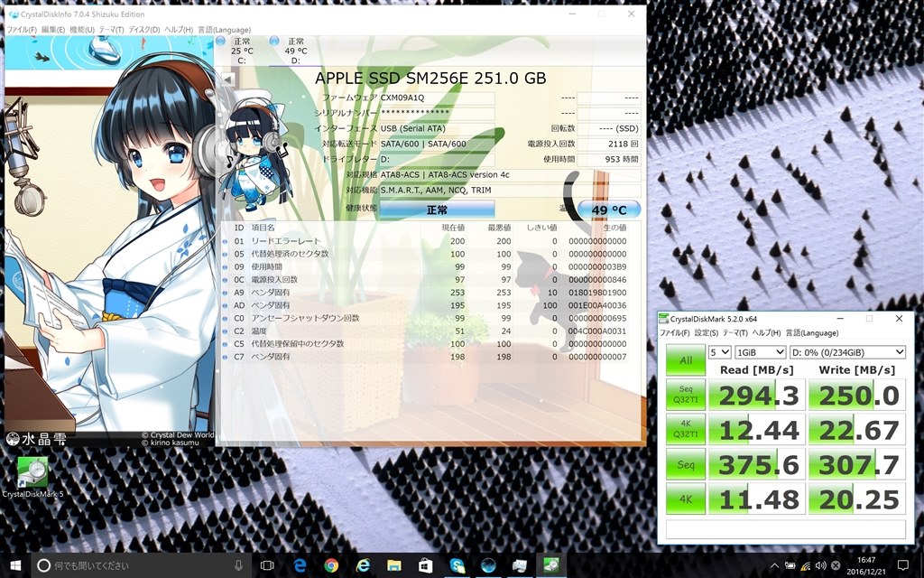Screen dimensions: 924x578
Task: Click the power-on count 2118 回
Action: [x=609, y=144]
